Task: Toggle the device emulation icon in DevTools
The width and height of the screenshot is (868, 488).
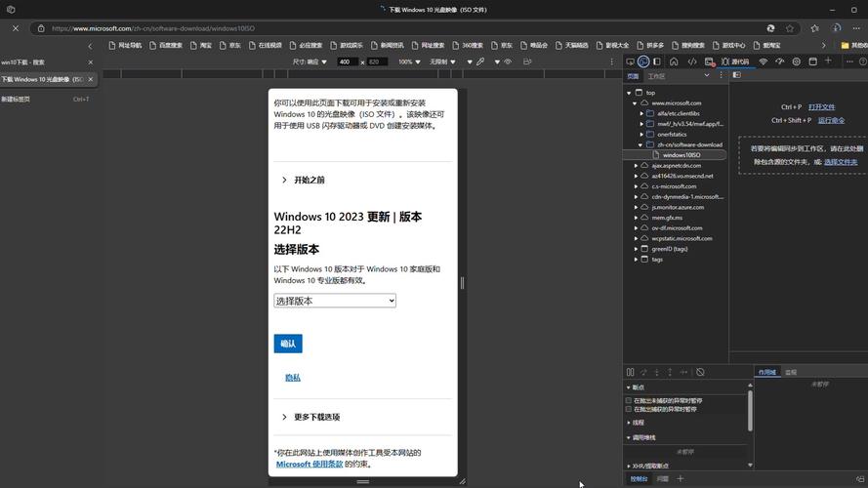Action: 643,61
